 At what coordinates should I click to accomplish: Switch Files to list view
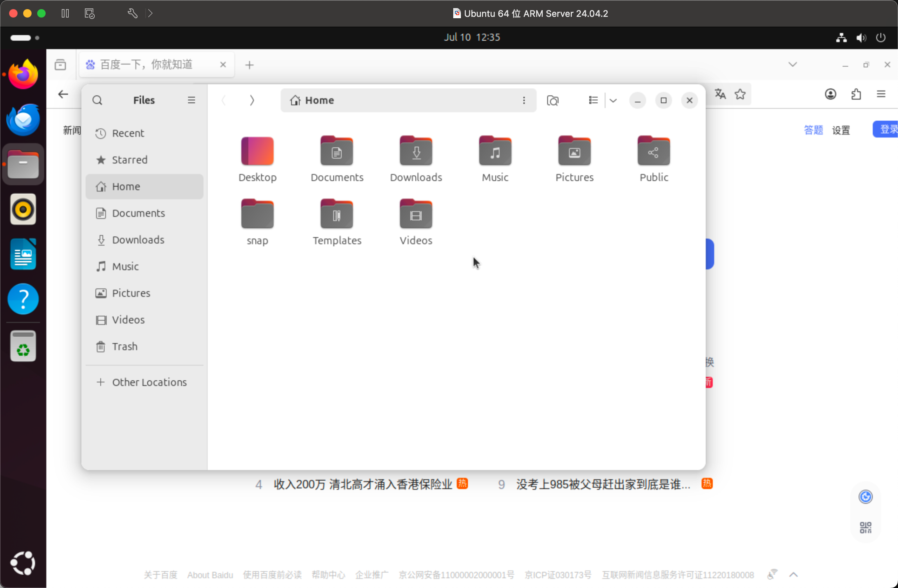pyautogui.click(x=593, y=100)
